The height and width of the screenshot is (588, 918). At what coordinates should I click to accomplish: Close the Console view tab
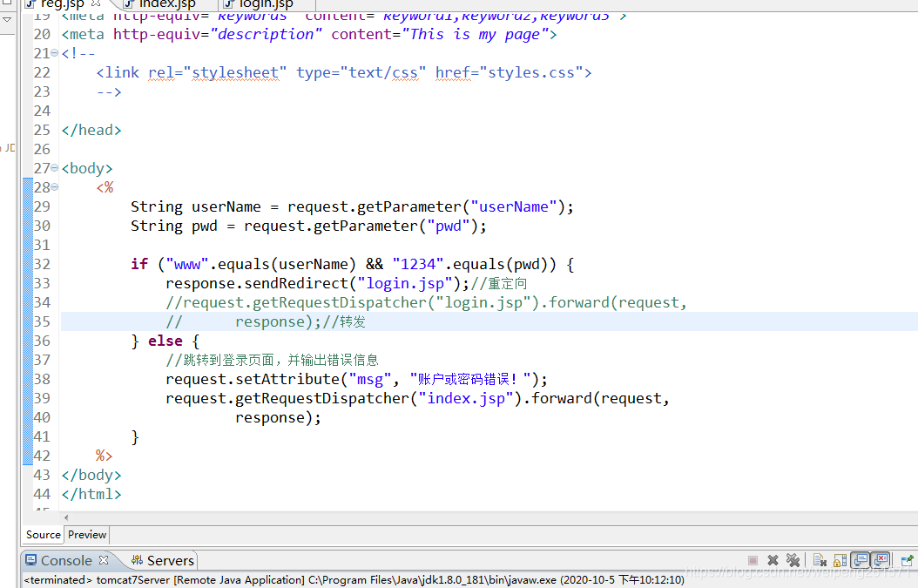click(104, 560)
